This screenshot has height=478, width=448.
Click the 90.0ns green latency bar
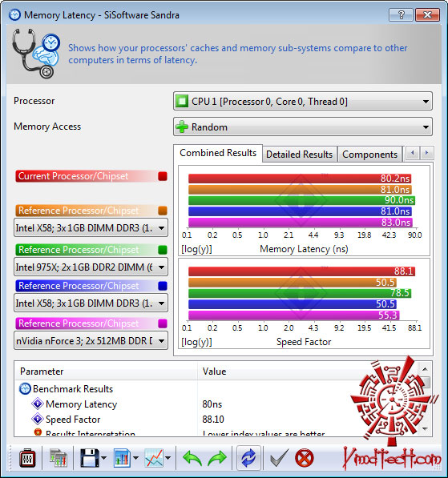point(301,200)
